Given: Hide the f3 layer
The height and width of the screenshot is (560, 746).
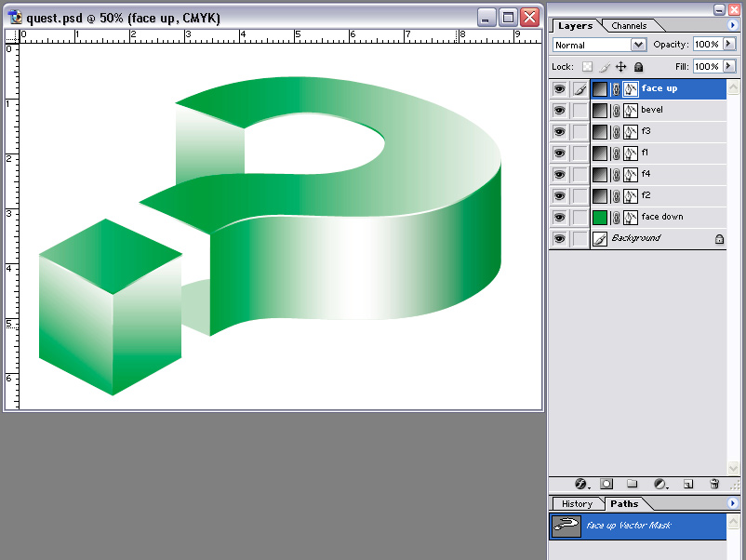Looking at the screenshot, I should [x=560, y=132].
